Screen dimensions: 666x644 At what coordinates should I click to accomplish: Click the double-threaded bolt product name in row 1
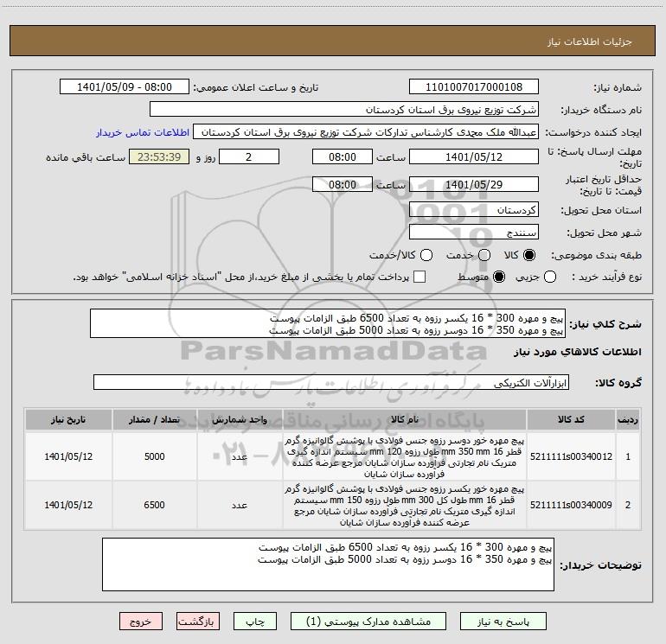[x=405, y=456]
